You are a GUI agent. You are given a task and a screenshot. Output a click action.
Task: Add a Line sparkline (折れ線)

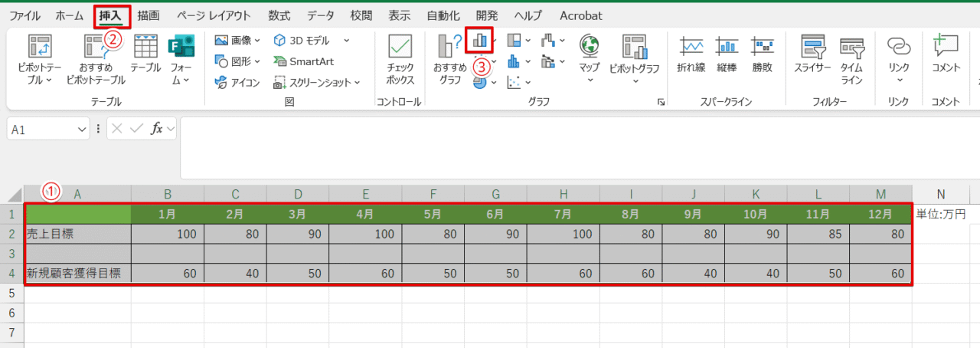coord(691,54)
